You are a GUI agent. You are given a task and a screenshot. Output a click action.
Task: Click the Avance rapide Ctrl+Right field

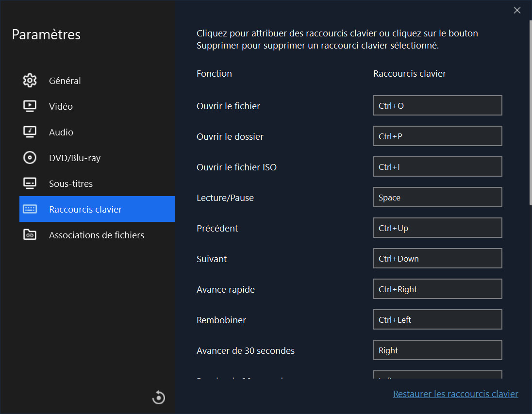[437, 289]
